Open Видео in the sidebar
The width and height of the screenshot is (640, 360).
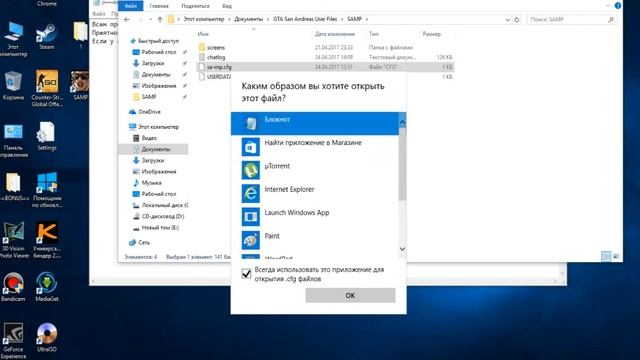tap(149, 138)
